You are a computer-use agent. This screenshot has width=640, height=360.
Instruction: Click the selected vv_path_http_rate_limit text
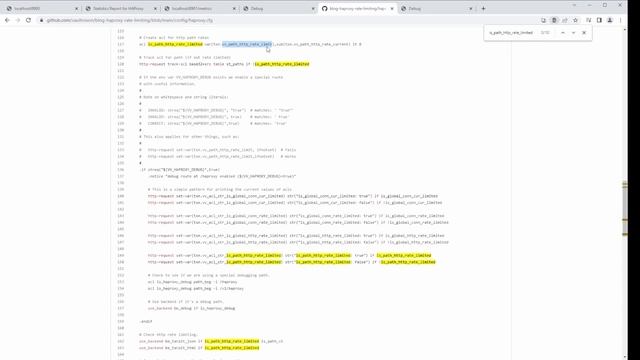[x=247, y=44]
